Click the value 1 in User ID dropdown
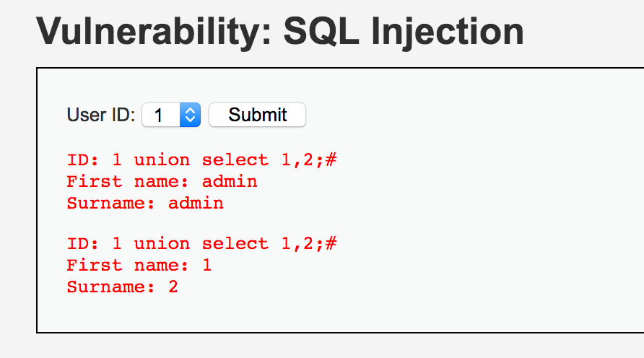This screenshot has height=358, width=644. click(159, 115)
